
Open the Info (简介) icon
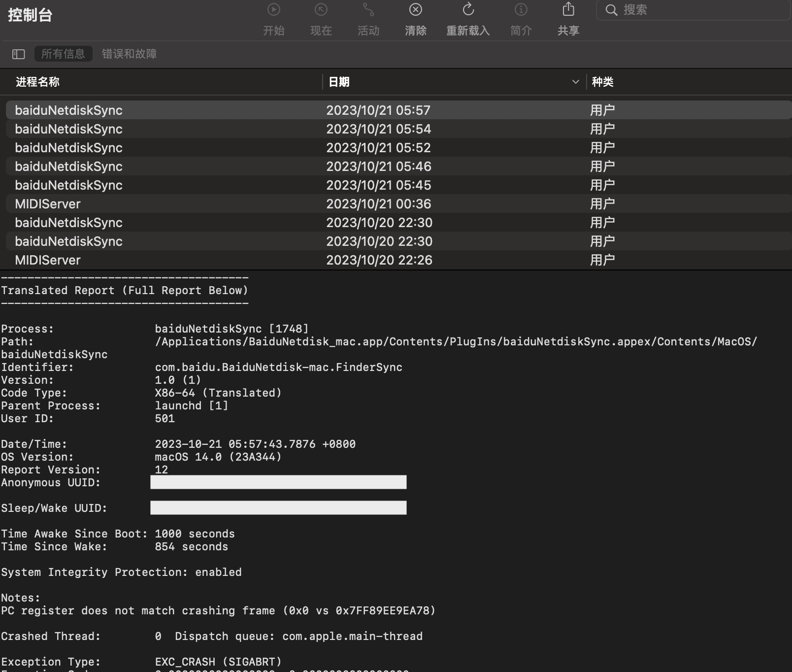pyautogui.click(x=521, y=10)
